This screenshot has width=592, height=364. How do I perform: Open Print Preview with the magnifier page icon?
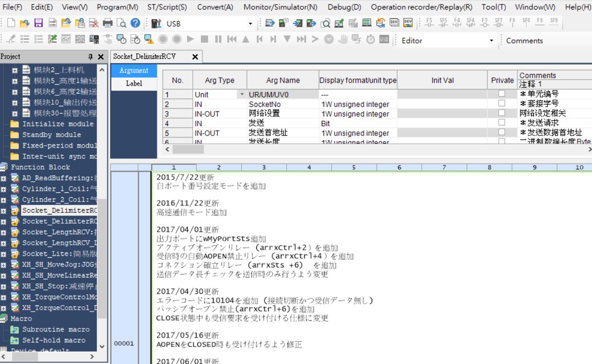(x=122, y=23)
